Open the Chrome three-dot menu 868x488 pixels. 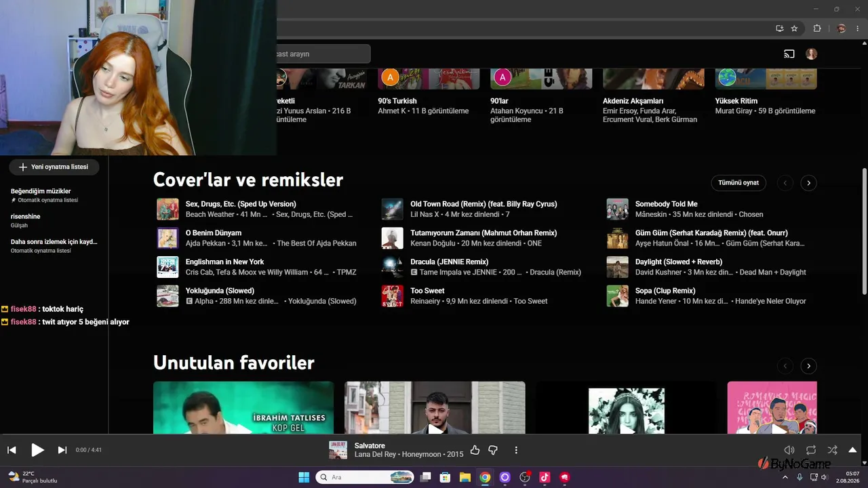[856, 28]
